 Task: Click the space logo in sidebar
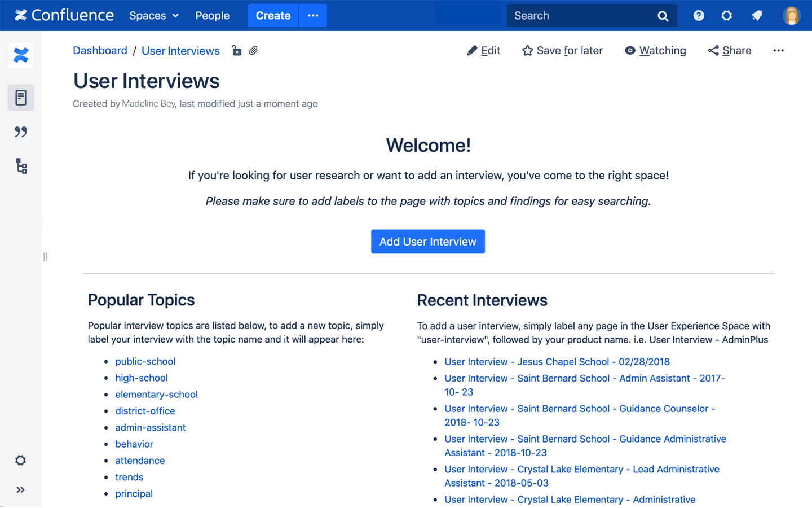[x=21, y=55]
